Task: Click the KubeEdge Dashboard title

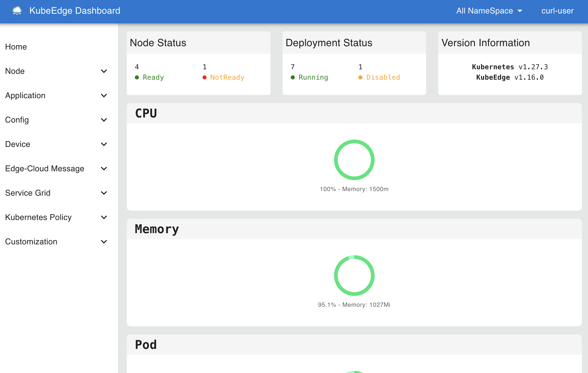Action: coord(75,11)
